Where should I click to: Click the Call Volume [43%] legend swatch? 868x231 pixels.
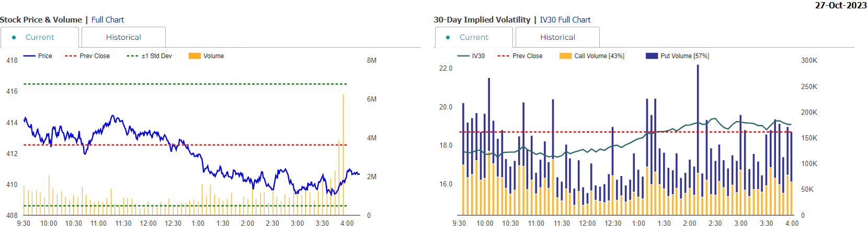click(x=565, y=56)
